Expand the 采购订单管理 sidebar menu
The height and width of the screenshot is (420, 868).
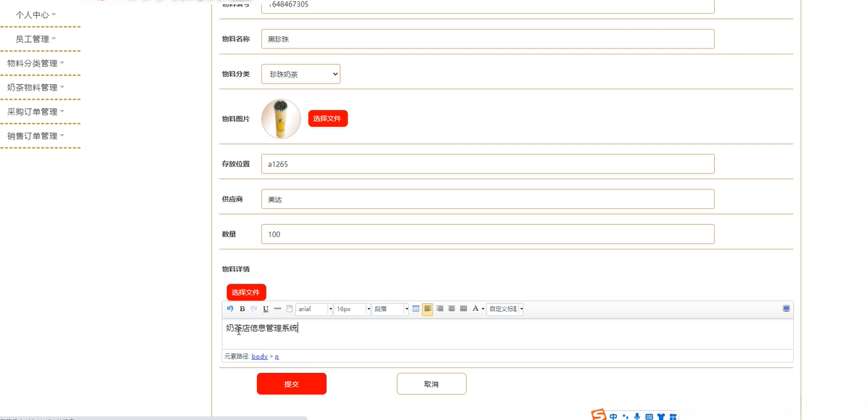36,112
